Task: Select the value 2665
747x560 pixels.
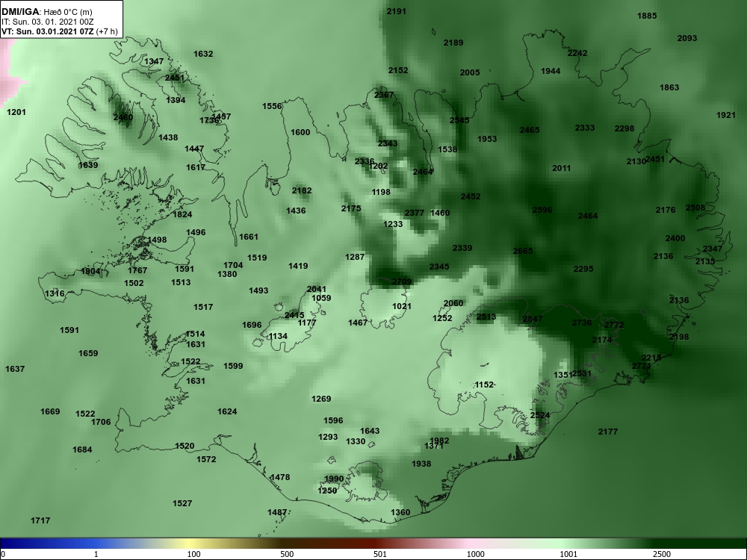Action: click(523, 251)
